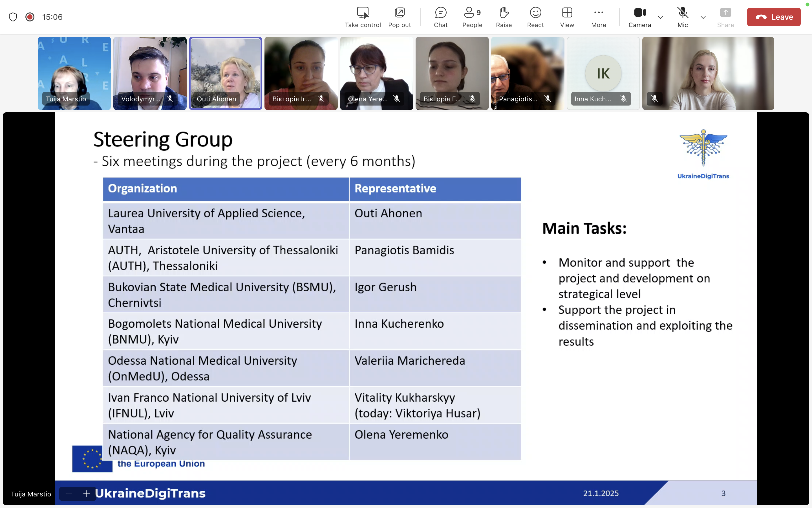Click the Outi Ahonen table cell

tap(435, 221)
